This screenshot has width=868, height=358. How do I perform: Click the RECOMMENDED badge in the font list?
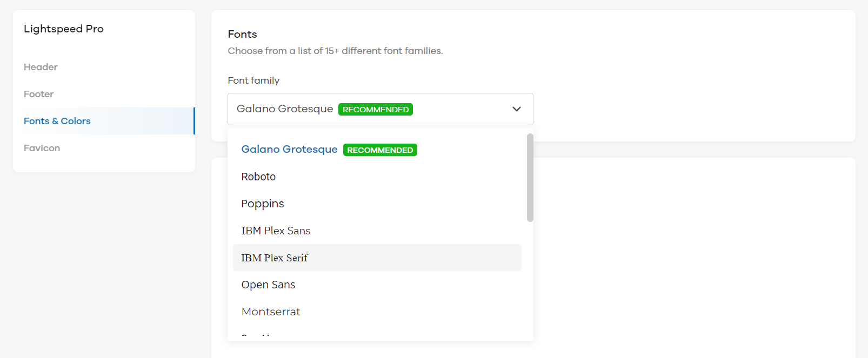click(380, 150)
